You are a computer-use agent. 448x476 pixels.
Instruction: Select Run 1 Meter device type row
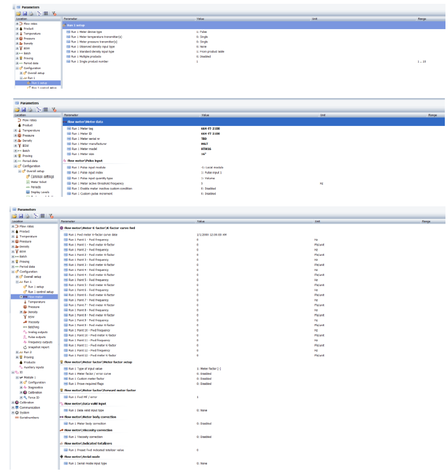tap(254, 32)
